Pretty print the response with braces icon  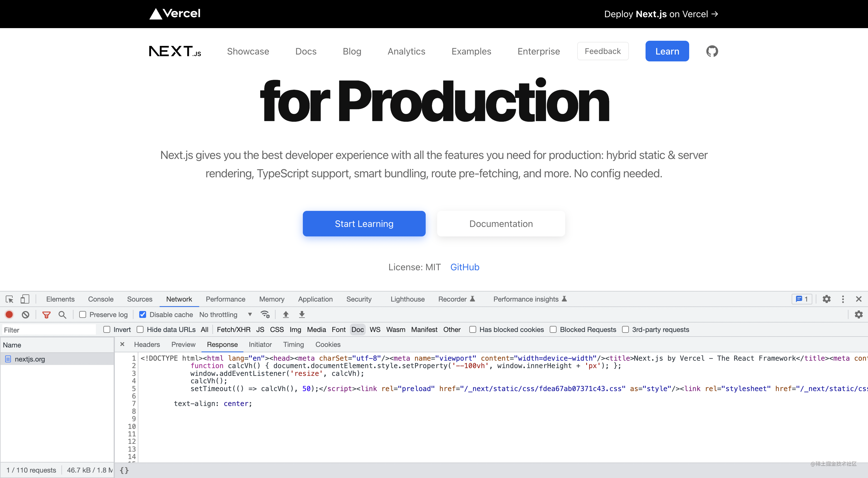tap(124, 470)
